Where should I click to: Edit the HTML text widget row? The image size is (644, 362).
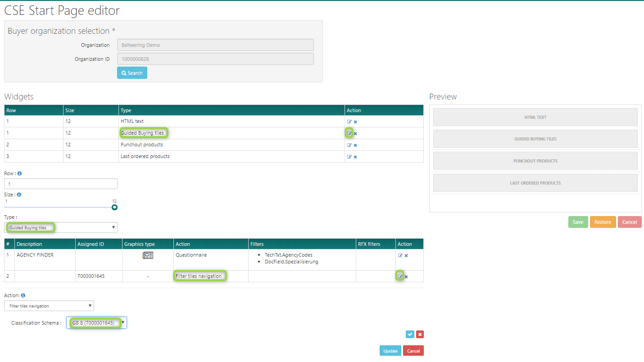349,122
